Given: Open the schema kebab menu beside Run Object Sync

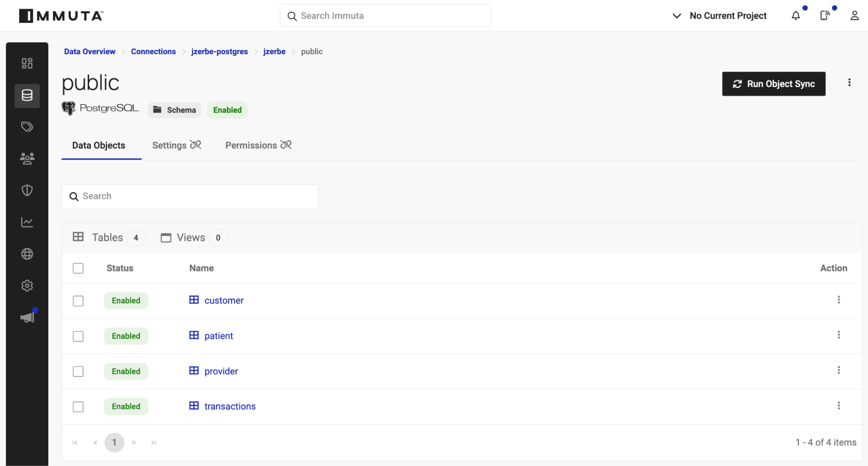Looking at the screenshot, I should 849,82.
